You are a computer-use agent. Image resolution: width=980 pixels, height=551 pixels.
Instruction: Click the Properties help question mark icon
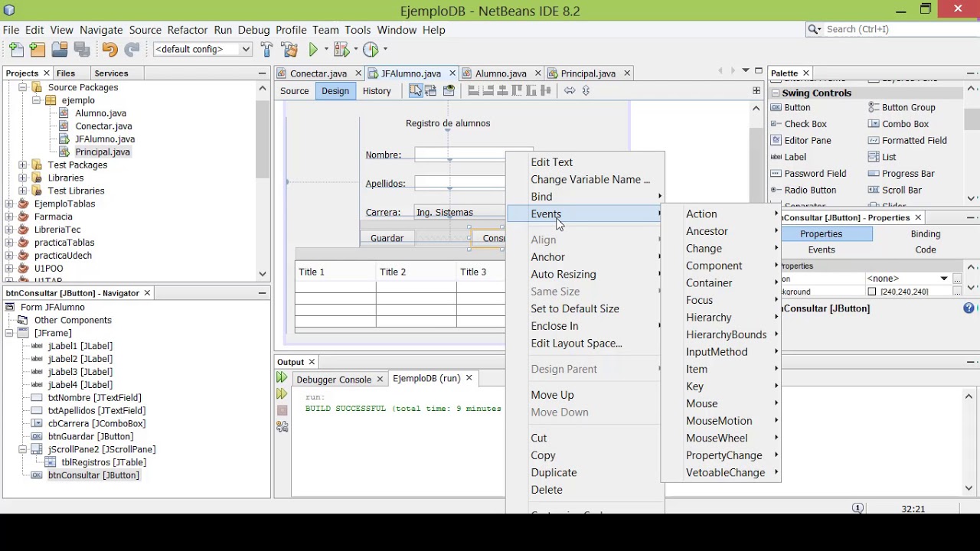click(x=969, y=308)
